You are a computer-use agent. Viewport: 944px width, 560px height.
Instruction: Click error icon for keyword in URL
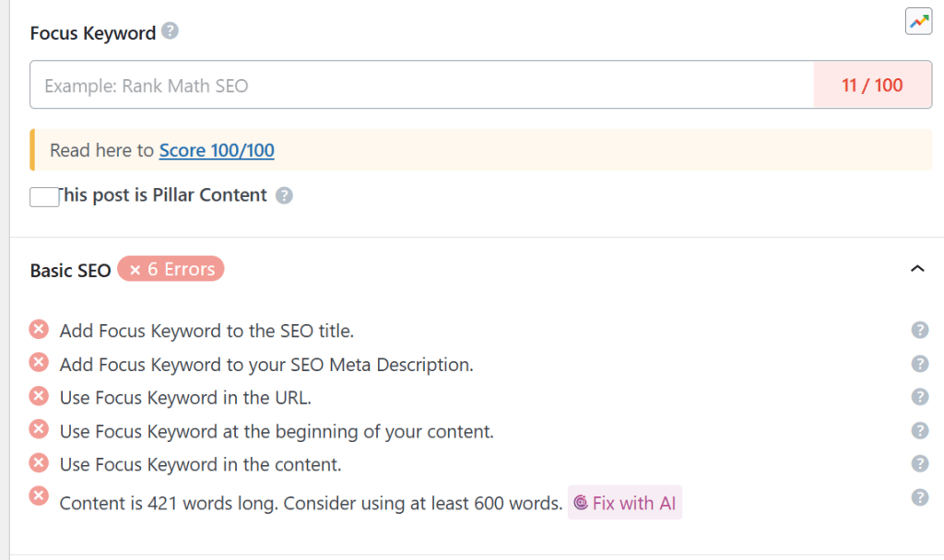pyautogui.click(x=39, y=396)
